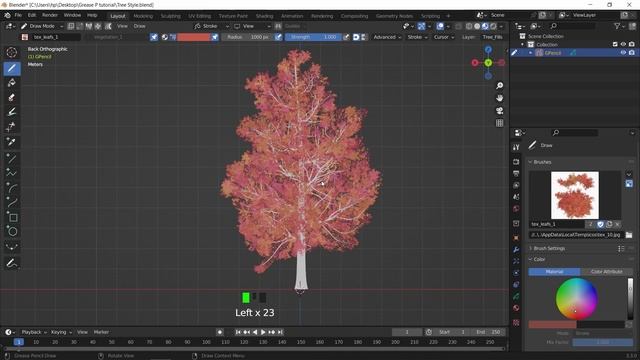The width and height of the screenshot is (640, 360).
Task: Open the Cursor settings dropdown
Action: 443,37
